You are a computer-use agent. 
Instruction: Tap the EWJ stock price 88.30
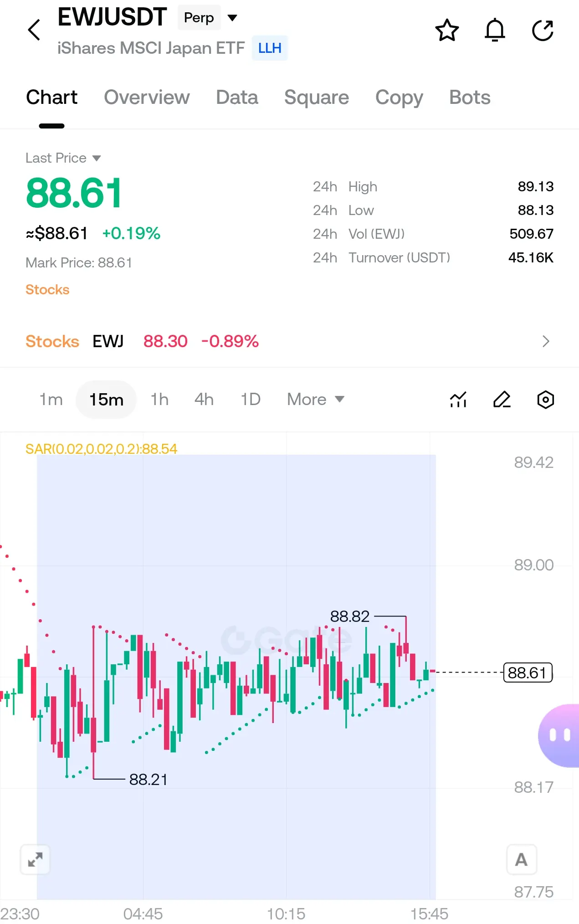pyautogui.click(x=165, y=341)
